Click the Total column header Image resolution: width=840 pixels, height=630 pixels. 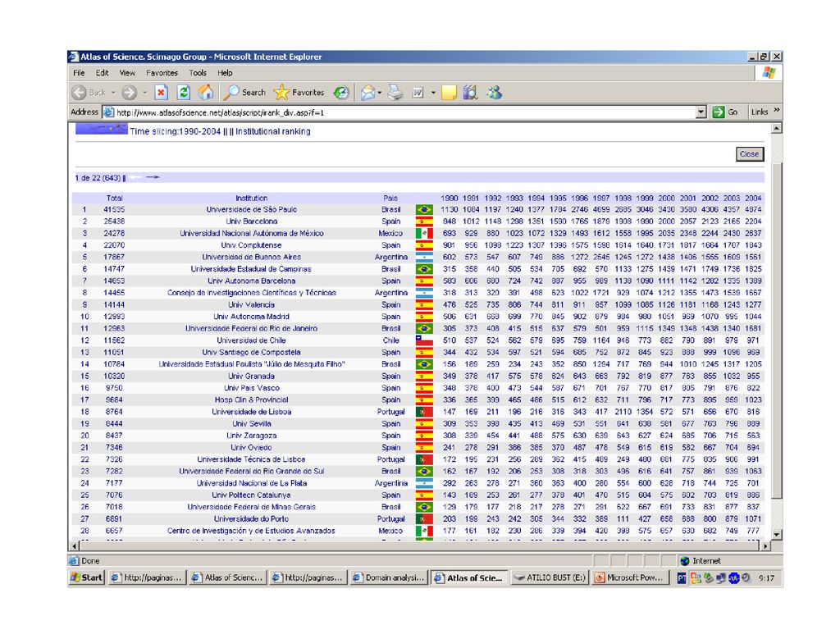pyautogui.click(x=115, y=198)
